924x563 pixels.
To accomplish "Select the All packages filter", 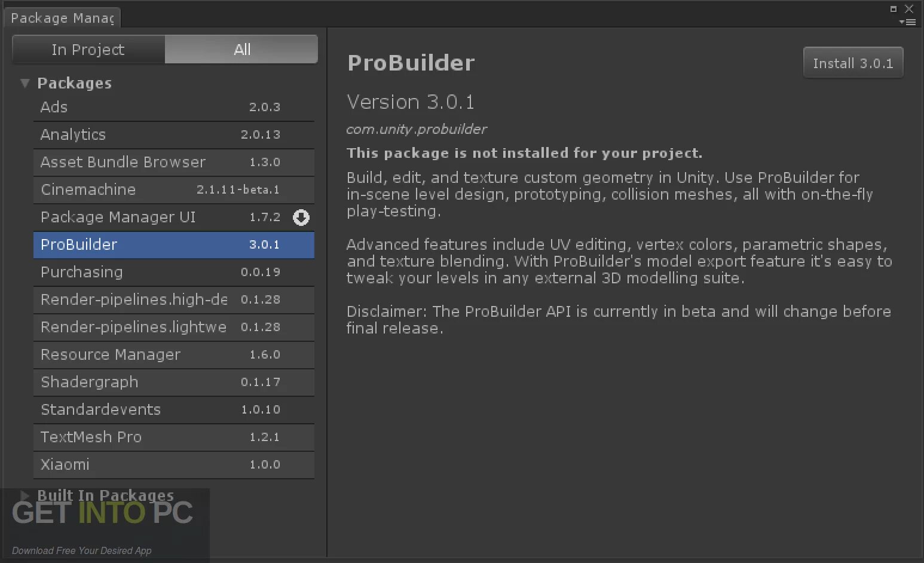I will (x=241, y=50).
